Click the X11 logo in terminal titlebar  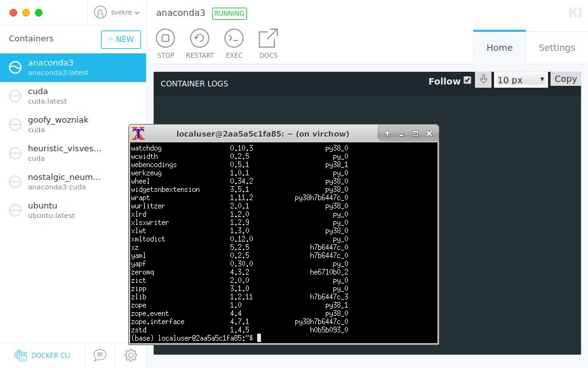(x=138, y=133)
